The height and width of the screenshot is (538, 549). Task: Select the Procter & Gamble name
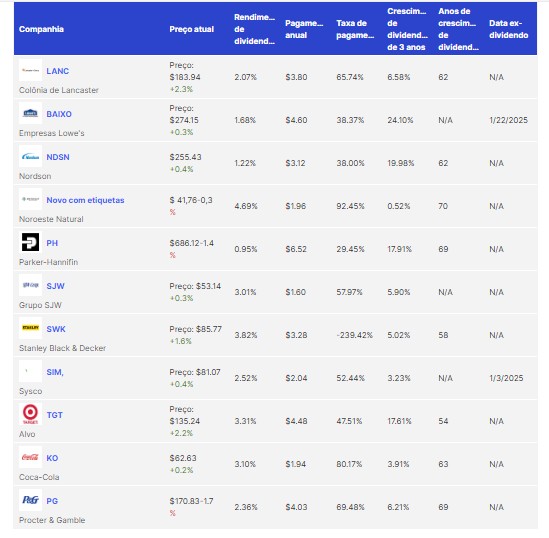52,520
